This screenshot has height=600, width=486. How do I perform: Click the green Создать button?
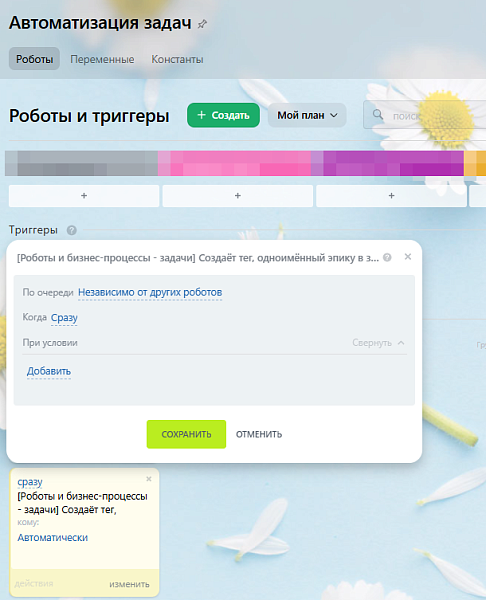pyautogui.click(x=223, y=115)
